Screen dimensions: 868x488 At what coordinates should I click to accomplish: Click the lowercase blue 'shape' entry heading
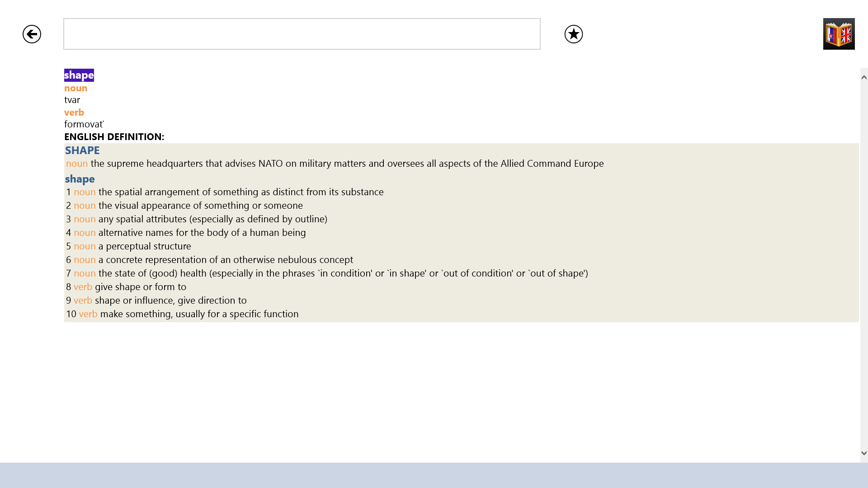80,179
